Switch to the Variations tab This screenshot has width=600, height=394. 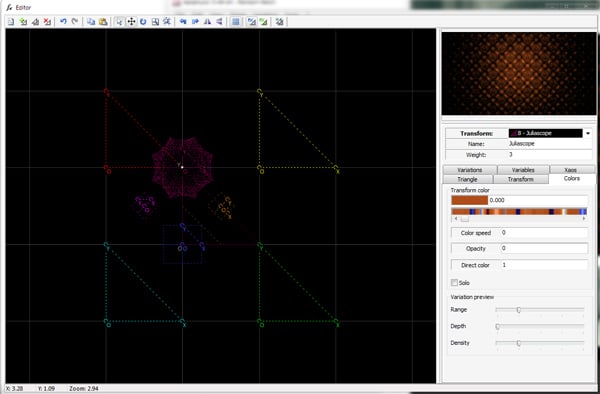point(470,170)
